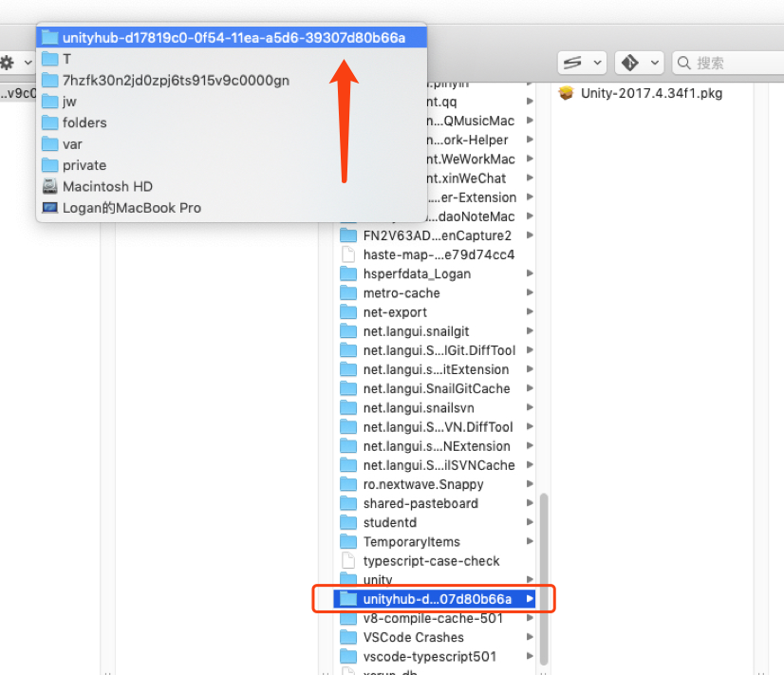This screenshot has height=675, width=784.
Task: Expand net-export using its disclosure arrow
Action: [530, 312]
